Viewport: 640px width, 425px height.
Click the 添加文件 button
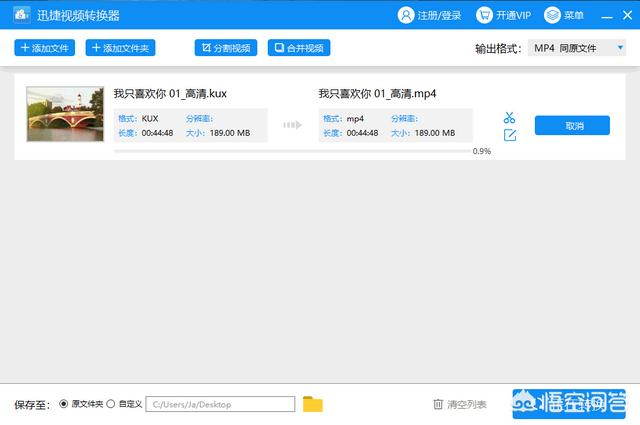pyautogui.click(x=44, y=48)
